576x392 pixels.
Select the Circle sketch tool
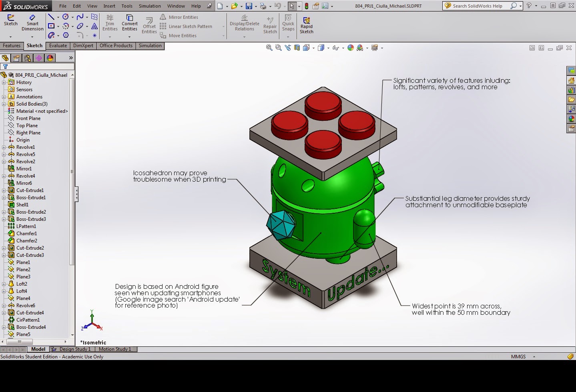point(66,17)
